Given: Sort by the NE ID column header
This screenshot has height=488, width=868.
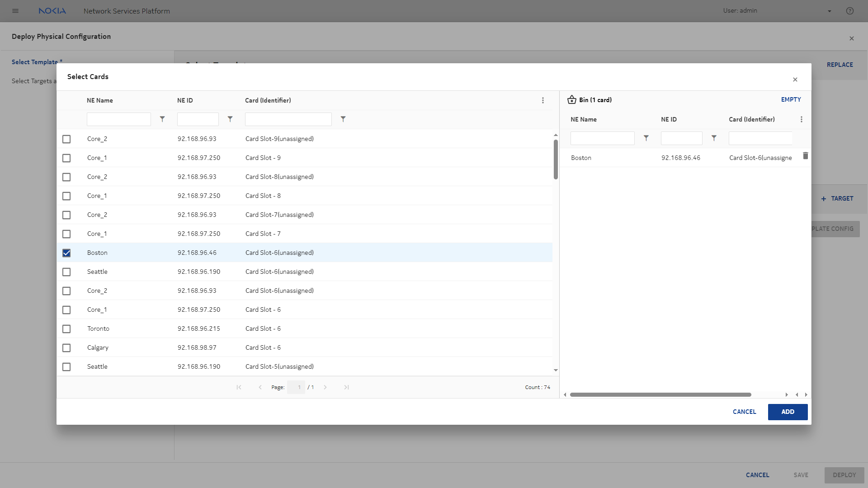Looking at the screenshot, I should point(185,100).
